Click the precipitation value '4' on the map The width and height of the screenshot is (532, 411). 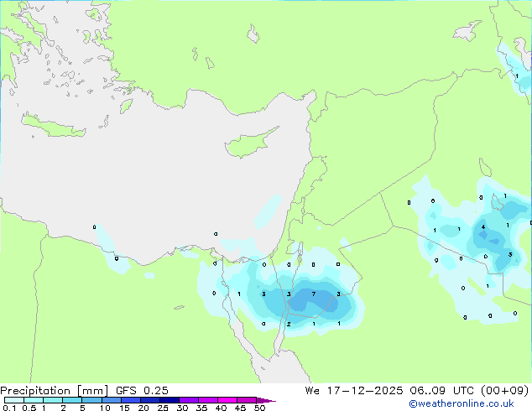[483, 226]
